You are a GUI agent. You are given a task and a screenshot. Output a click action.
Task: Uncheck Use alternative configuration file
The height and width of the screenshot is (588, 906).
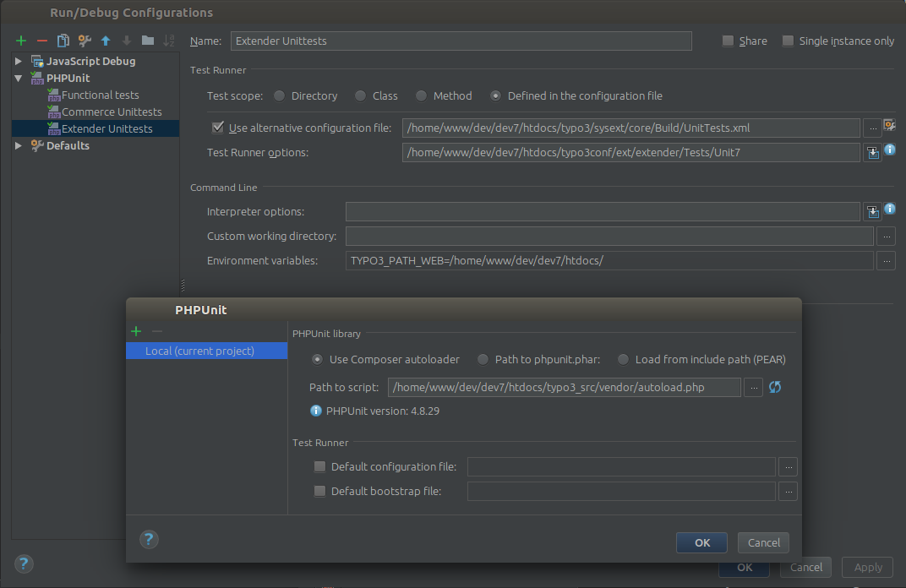pyautogui.click(x=218, y=128)
